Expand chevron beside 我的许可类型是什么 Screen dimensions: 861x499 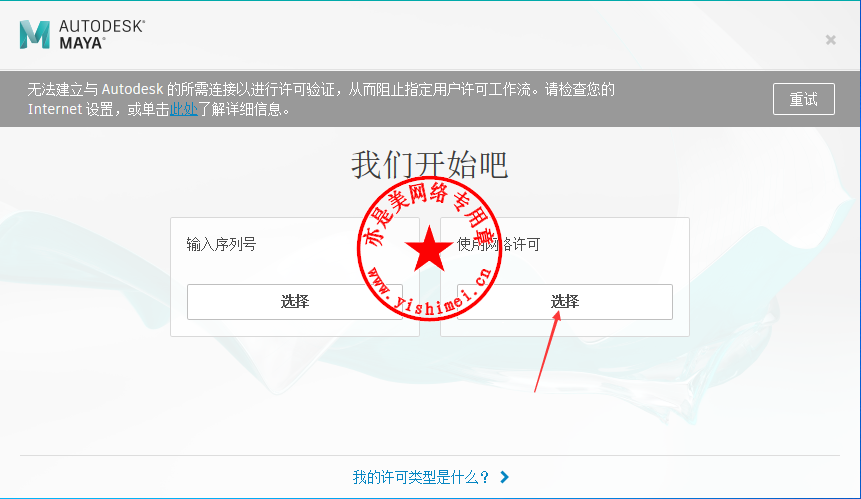pyautogui.click(x=505, y=477)
